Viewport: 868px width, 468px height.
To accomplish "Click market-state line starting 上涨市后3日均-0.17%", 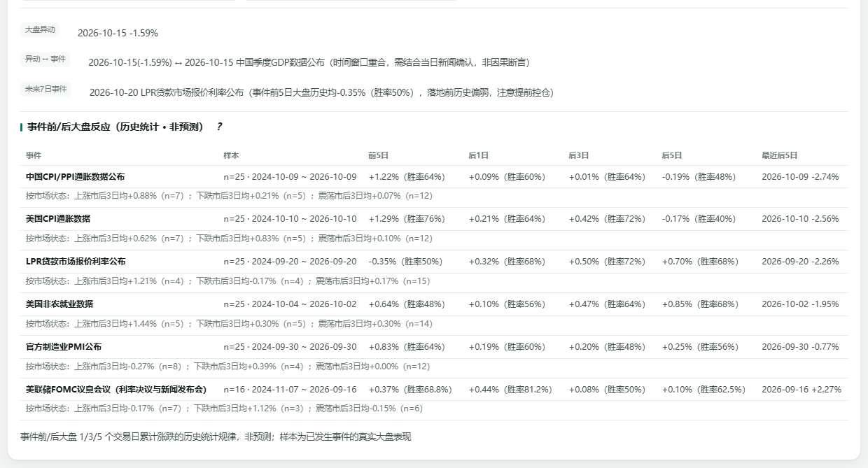I will 224,409.
